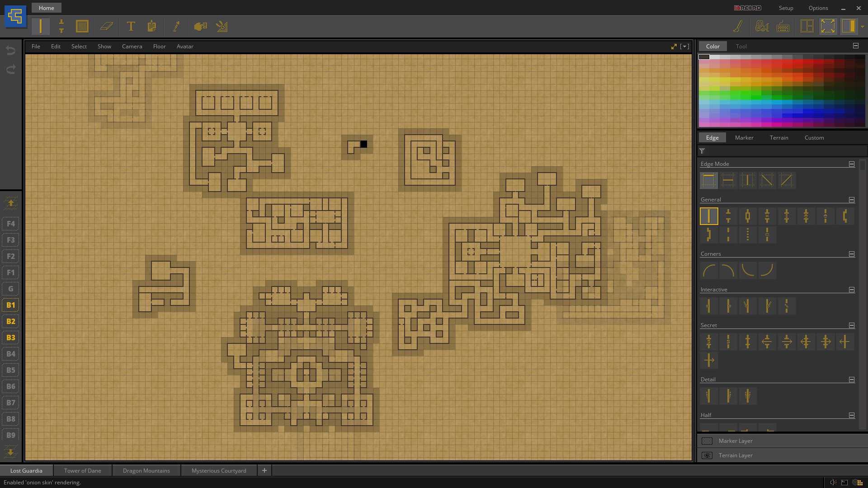The image size is (868, 488).
Task: Select the Text tool
Action: pos(131,26)
